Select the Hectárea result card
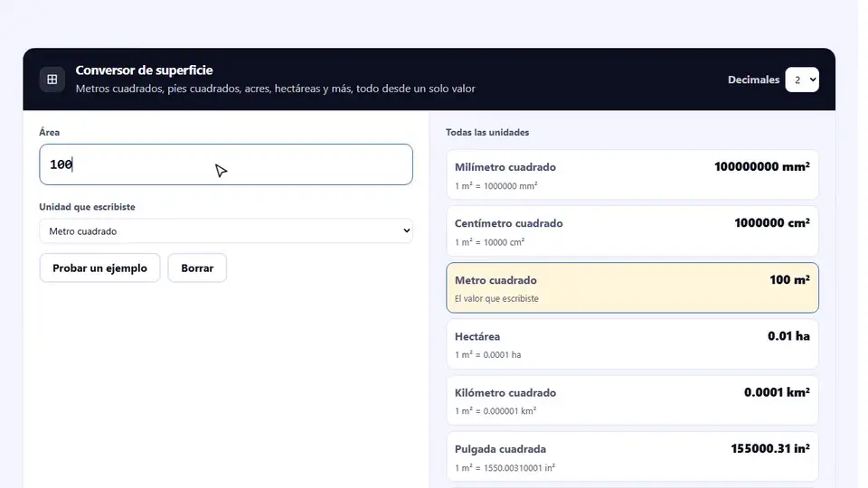This screenshot has width=868, height=488. click(x=632, y=344)
